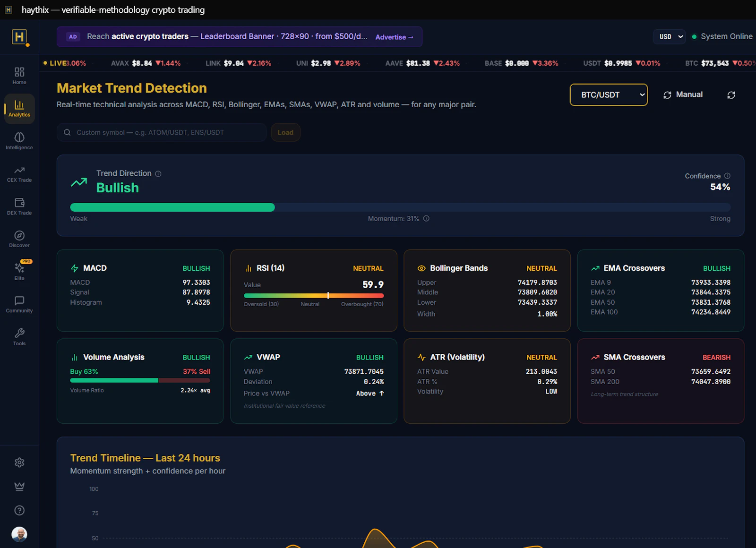Click the crown icon in sidebar
The width and height of the screenshot is (756, 548).
[x=19, y=487]
